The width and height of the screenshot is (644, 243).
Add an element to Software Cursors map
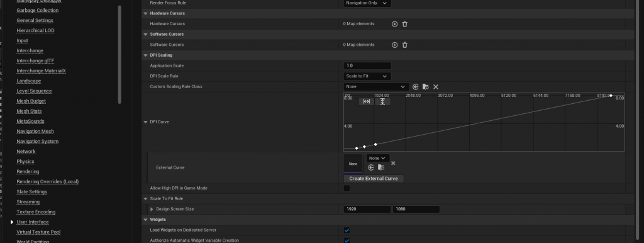pos(394,45)
